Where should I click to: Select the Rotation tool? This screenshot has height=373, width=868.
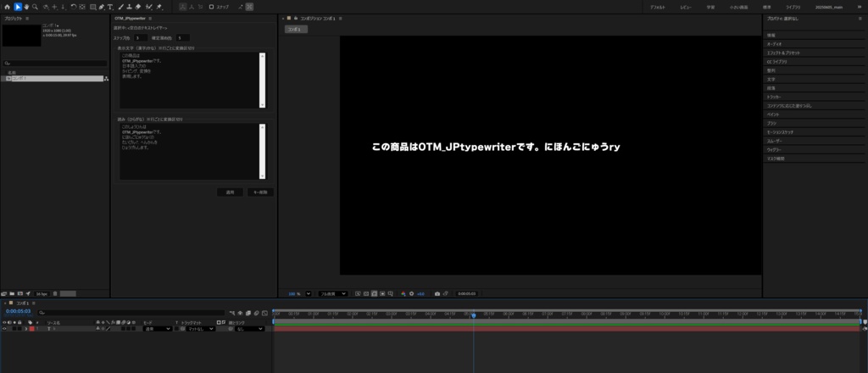tap(73, 7)
